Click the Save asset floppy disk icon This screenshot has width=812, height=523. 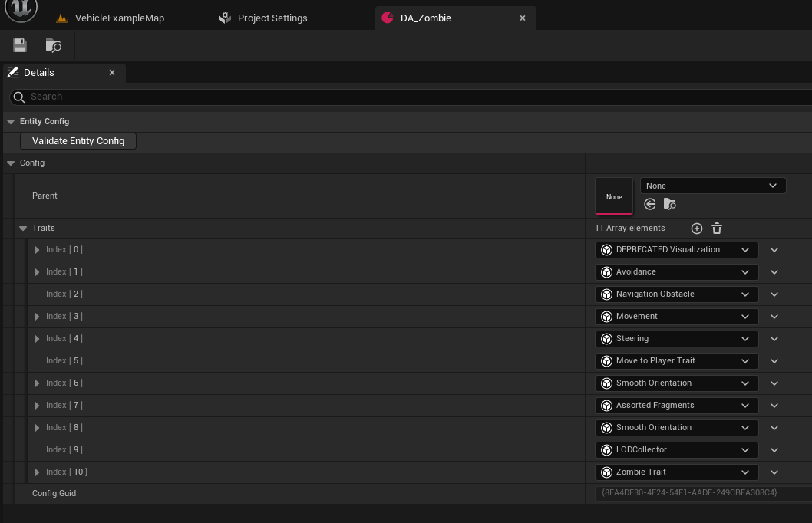click(x=20, y=45)
